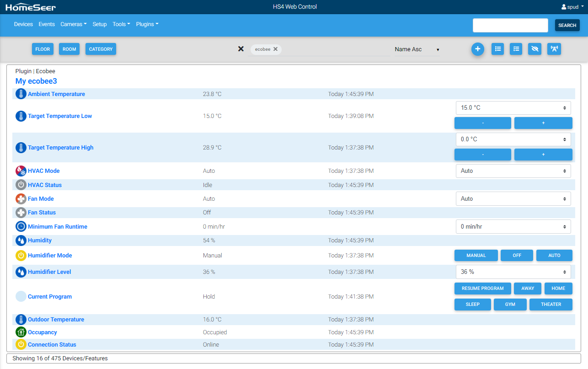Turn Humidifier Mode Off
588x369 pixels.
point(517,256)
